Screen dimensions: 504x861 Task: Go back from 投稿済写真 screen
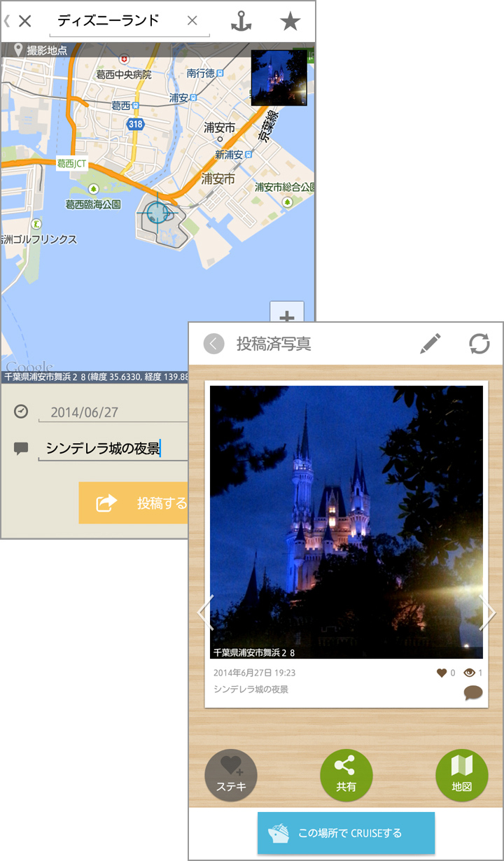(x=214, y=344)
